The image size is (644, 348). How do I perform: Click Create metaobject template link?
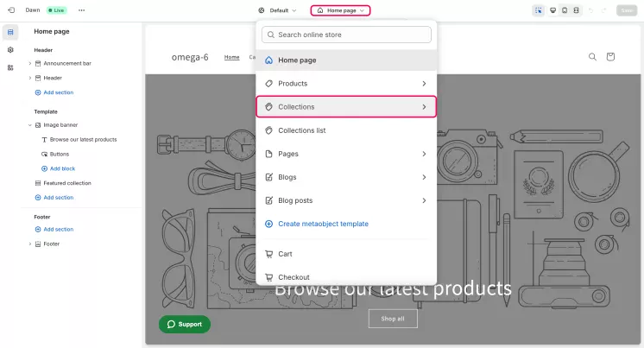click(x=322, y=224)
